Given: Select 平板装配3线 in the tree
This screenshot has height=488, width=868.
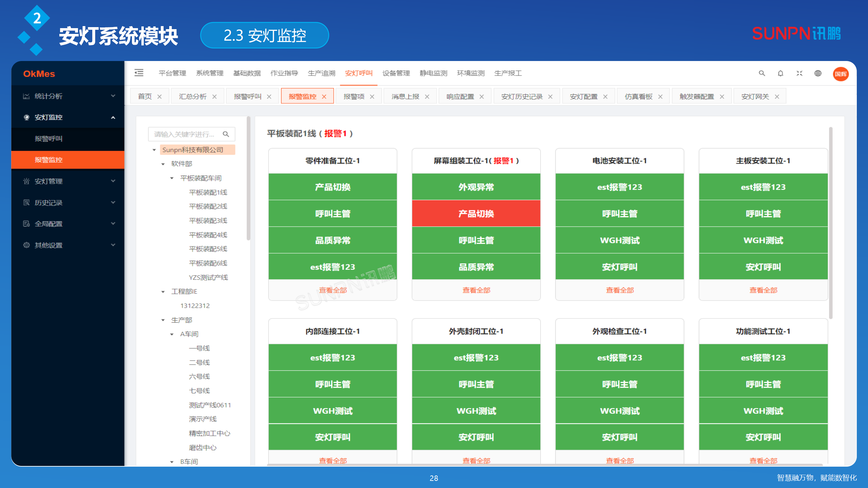Looking at the screenshot, I should pyautogui.click(x=207, y=220).
